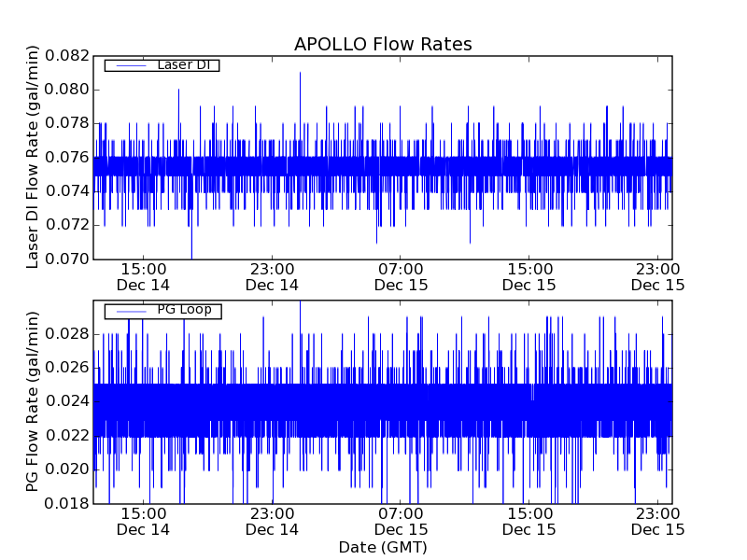Click the 'Laser DI Flow Rate (gal/min)' y-axis label
This screenshot has width=747, height=560.
click(x=33, y=158)
